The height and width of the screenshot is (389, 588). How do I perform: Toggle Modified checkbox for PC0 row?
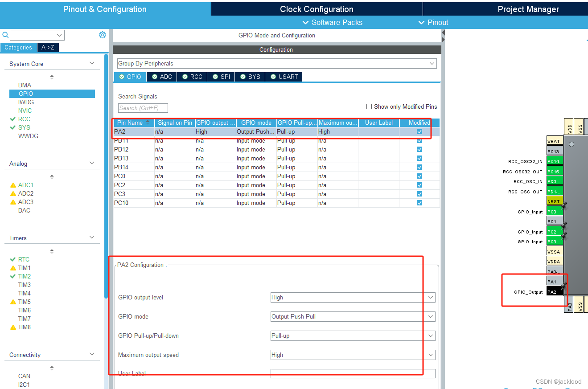[x=419, y=176]
